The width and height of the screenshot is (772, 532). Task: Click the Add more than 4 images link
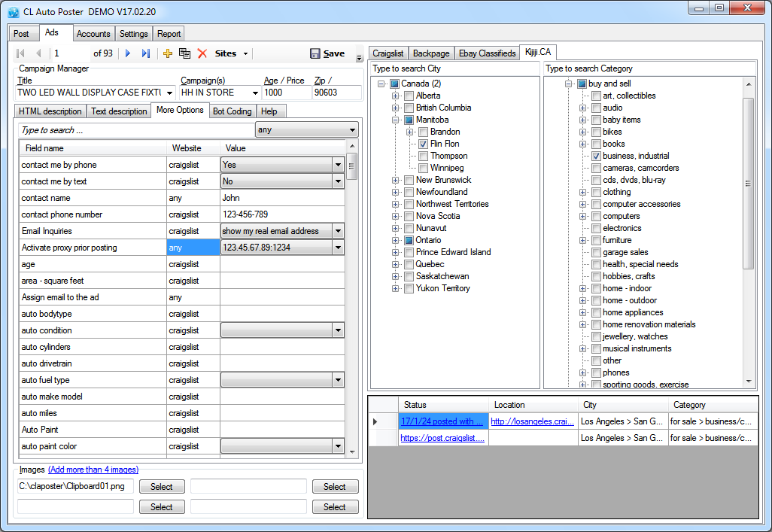click(x=93, y=470)
